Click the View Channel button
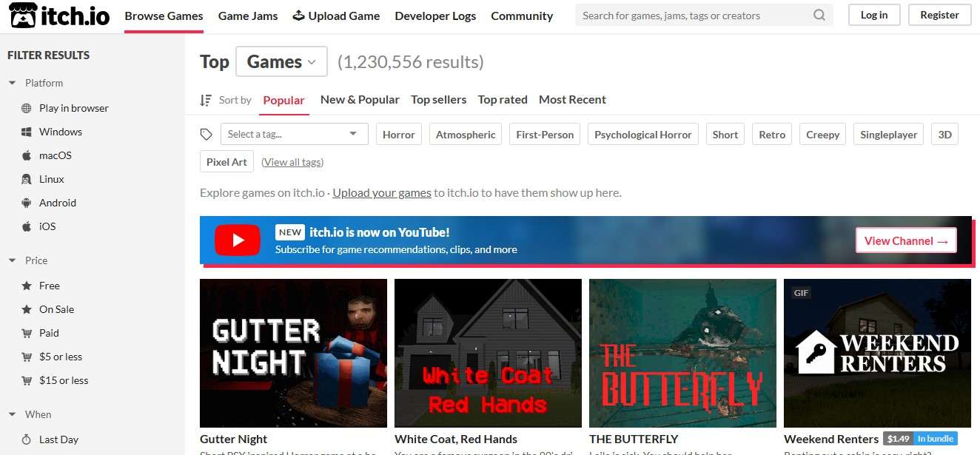 coord(906,240)
